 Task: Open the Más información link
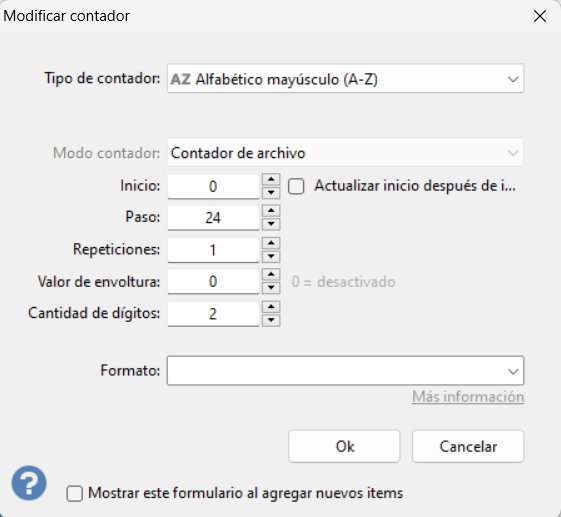[x=468, y=397]
